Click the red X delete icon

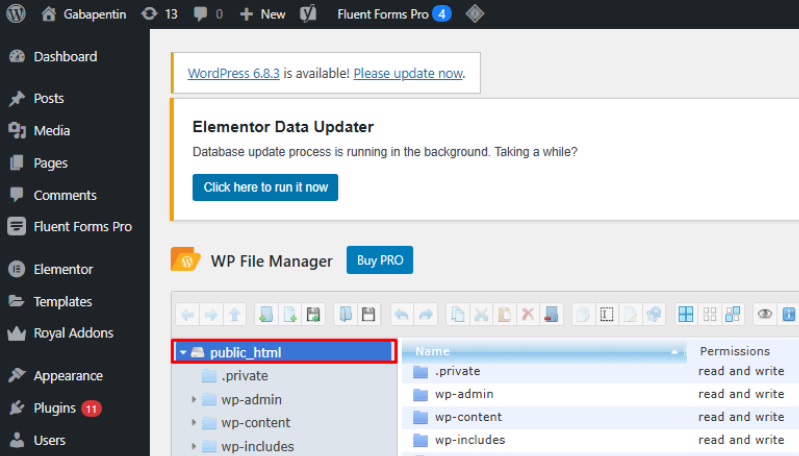(527, 314)
